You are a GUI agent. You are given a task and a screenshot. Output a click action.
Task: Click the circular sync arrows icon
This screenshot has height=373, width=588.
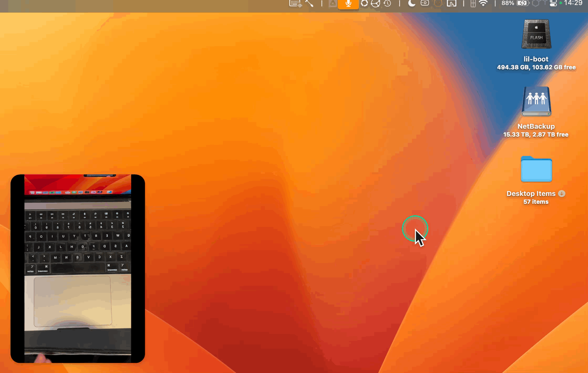[364, 4]
